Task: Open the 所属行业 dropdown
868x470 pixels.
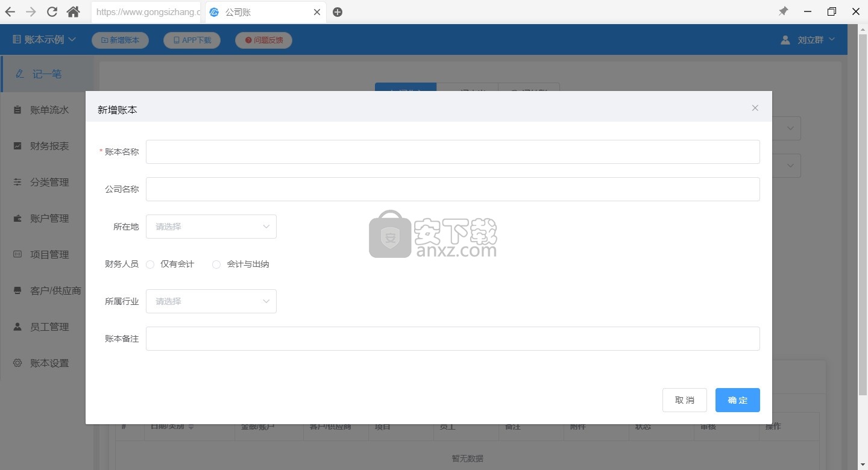Action: point(211,301)
